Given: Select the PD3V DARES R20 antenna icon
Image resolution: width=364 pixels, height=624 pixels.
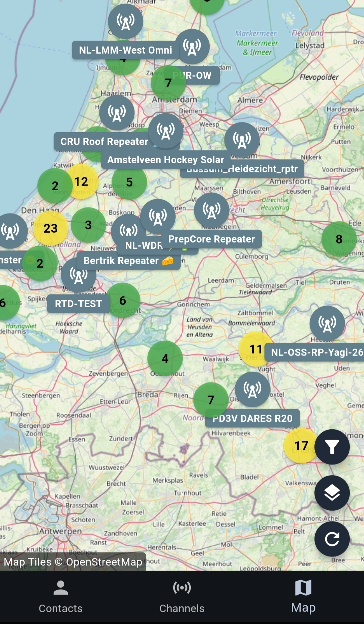Looking at the screenshot, I should (252, 390).
